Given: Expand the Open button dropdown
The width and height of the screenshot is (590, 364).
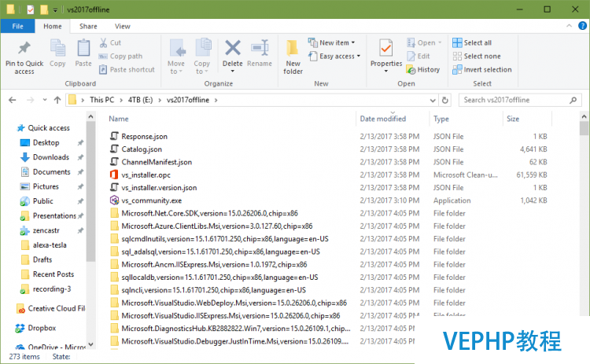Looking at the screenshot, I should 440,42.
